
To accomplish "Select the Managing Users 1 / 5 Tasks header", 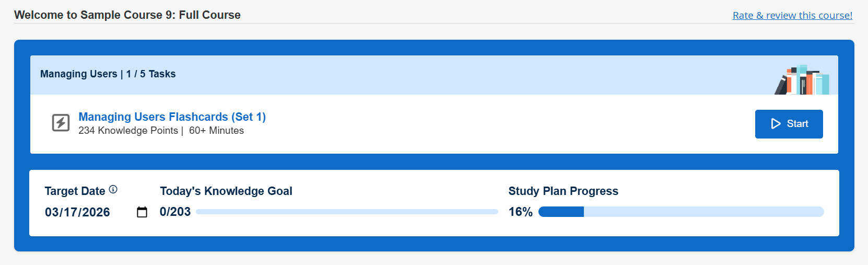I will (108, 74).
